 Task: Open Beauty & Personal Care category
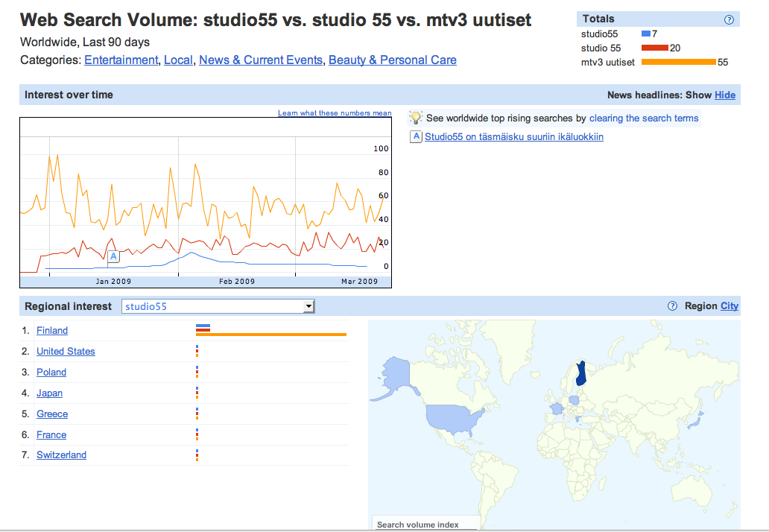[393, 60]
